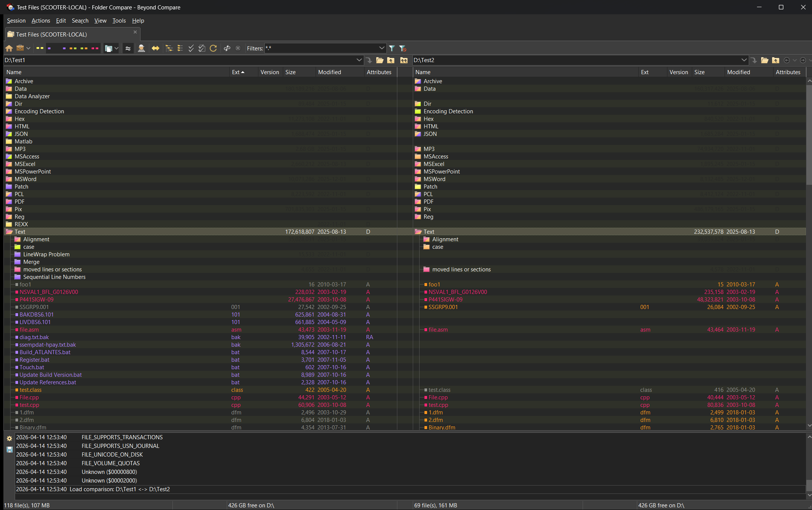Collapse all folders icon
Viewport: 812px width, 510px height.
click(180, 48)
